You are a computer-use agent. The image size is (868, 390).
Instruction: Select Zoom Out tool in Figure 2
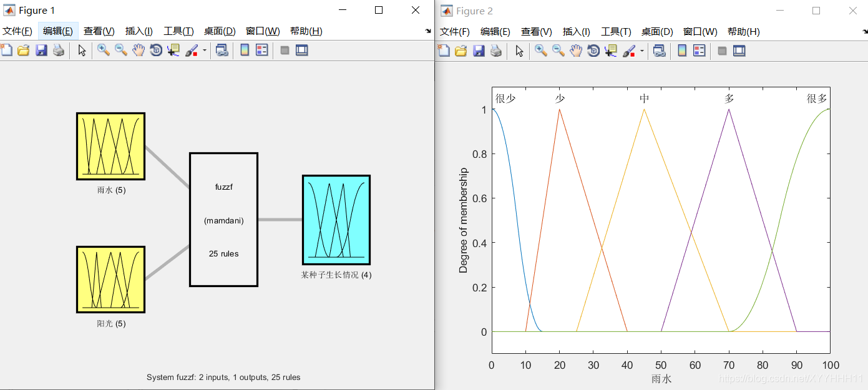(x=558, y=51)
